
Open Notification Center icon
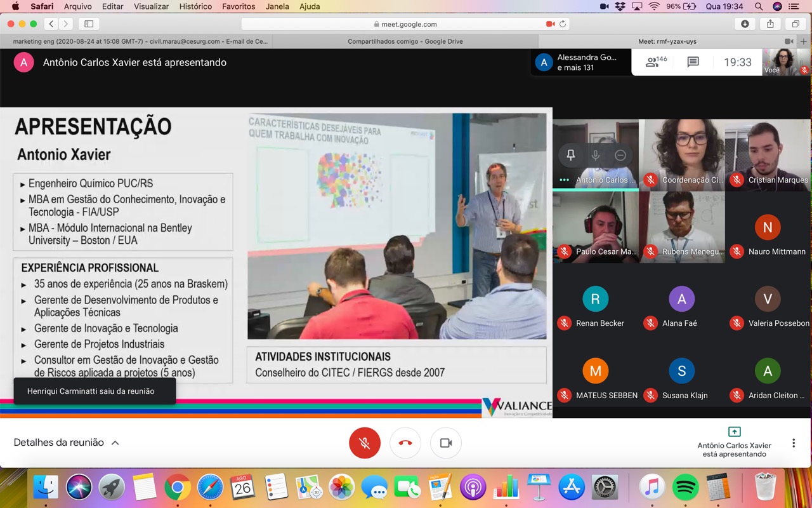pyautogui.click(x=794, y=6)
